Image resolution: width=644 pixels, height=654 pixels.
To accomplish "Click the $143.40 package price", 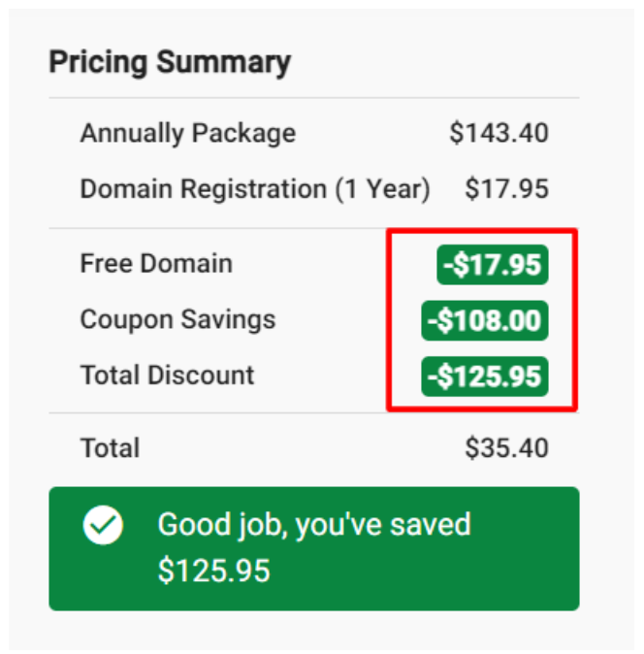I will [x=499, y=133].
